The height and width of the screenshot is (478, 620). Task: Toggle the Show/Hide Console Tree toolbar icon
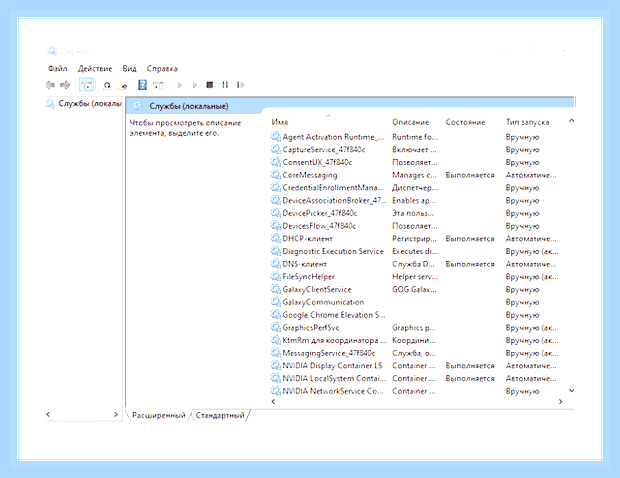pos(87,85)
